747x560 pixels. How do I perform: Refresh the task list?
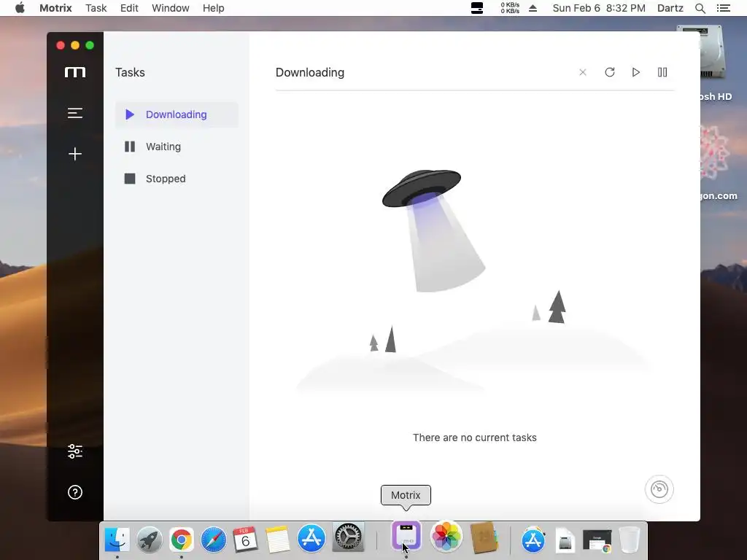point(609,72)
